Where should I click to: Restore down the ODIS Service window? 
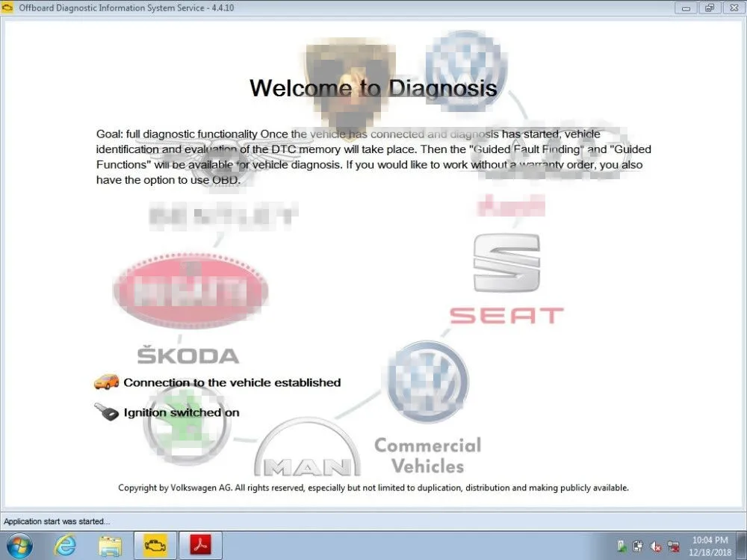coord(710,8)
